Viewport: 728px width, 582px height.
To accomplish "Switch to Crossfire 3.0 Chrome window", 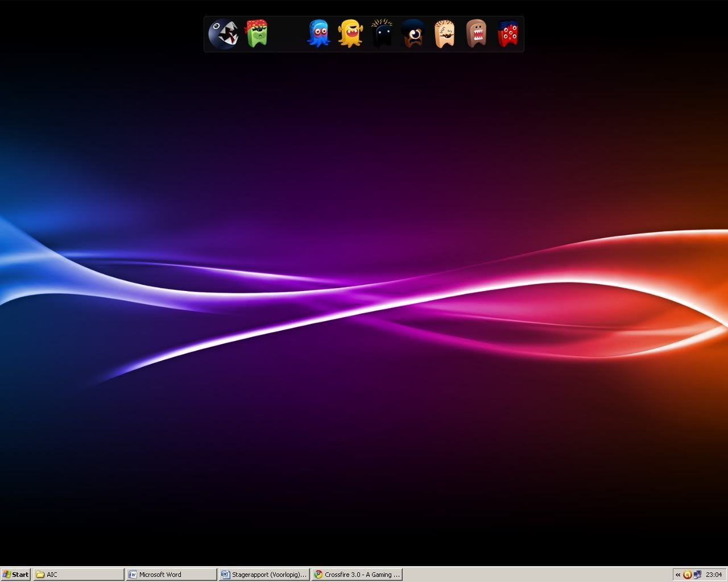I will click(357, 575).
